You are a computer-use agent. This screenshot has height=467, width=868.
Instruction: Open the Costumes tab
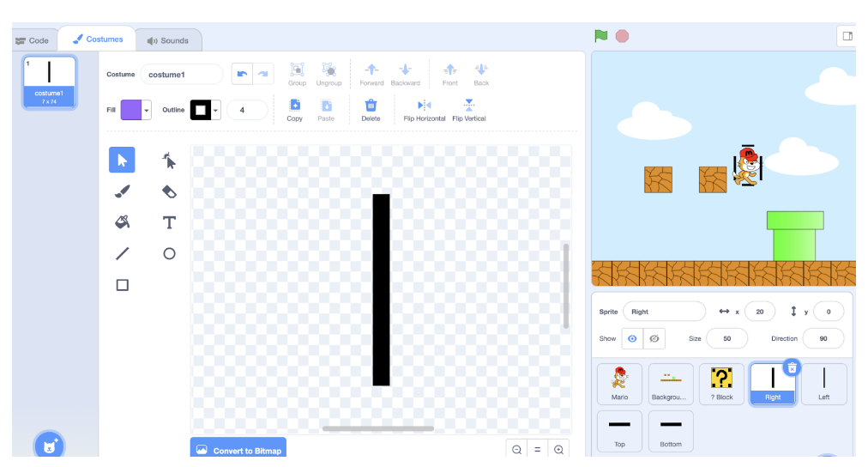(x=98, y=39)
